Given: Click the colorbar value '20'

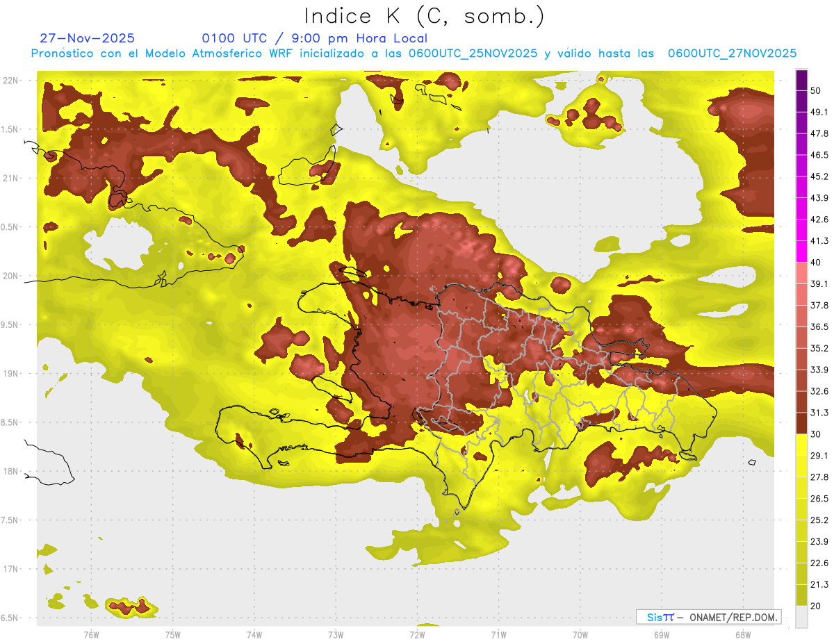Looking at the screenshot, I should pyautogui.click(x=816, y=606).
